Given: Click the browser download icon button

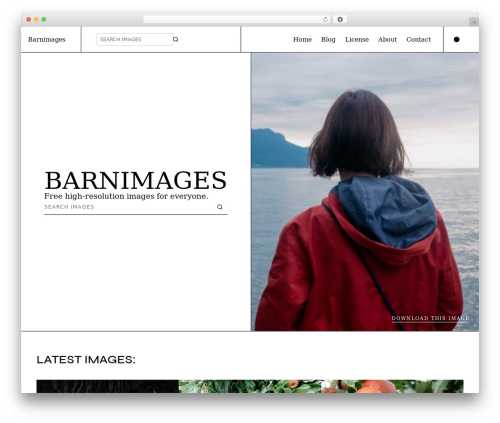Looking at the screenshot, I should [x=340, y=19].
